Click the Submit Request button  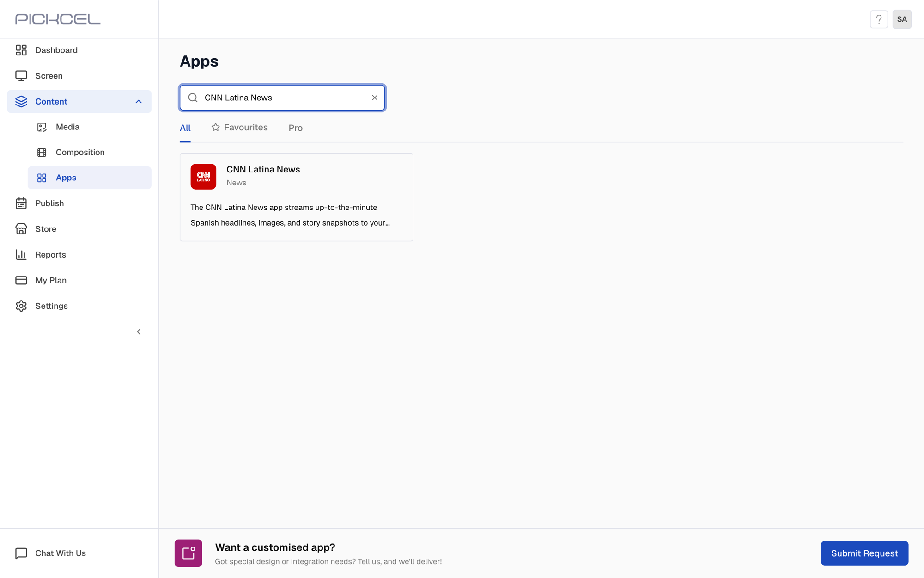pos(864,553)
